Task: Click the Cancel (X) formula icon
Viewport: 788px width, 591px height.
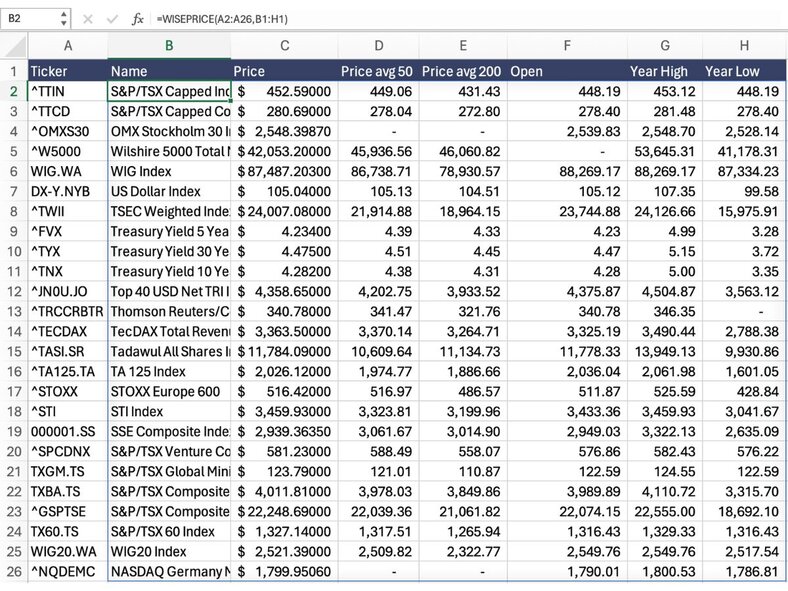Action: click(x=87, y=19)
